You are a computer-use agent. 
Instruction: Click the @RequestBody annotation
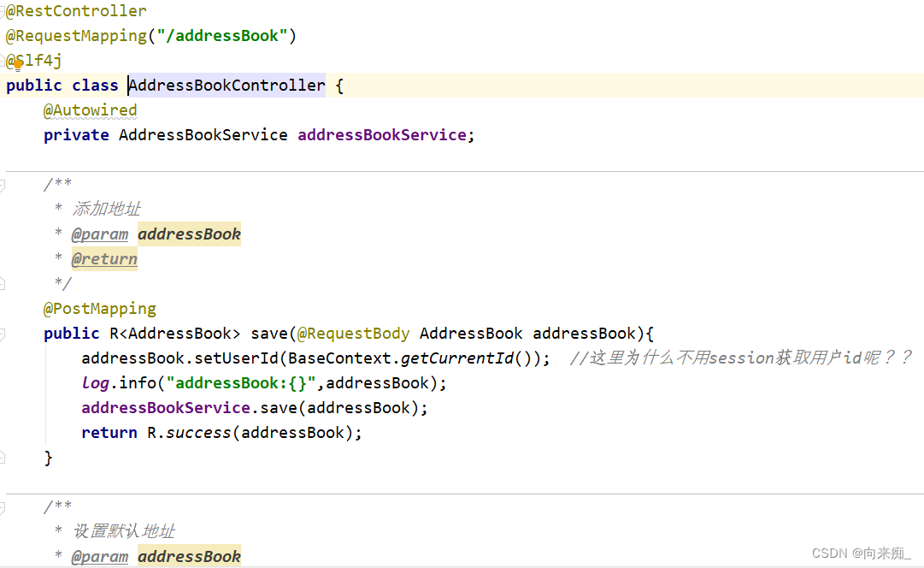(x=354, y=334)
